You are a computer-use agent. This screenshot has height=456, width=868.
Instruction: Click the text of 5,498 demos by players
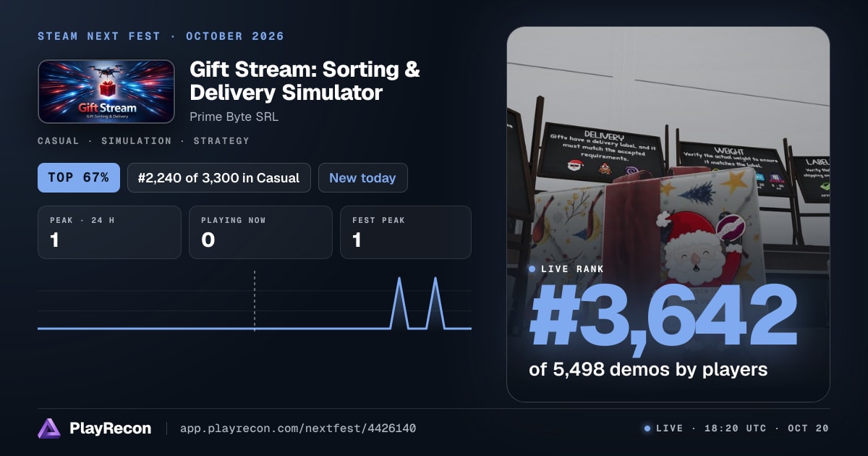click(x=648, y=370)
